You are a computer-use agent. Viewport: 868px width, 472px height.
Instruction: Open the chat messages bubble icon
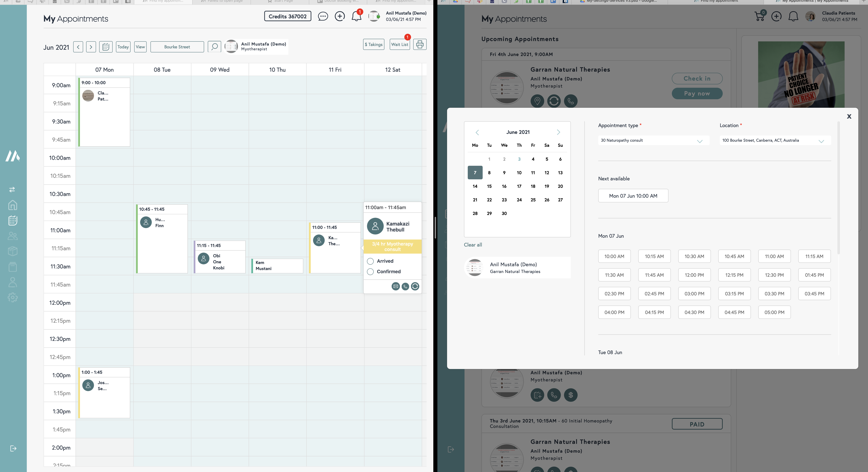[x=322, y=16]
